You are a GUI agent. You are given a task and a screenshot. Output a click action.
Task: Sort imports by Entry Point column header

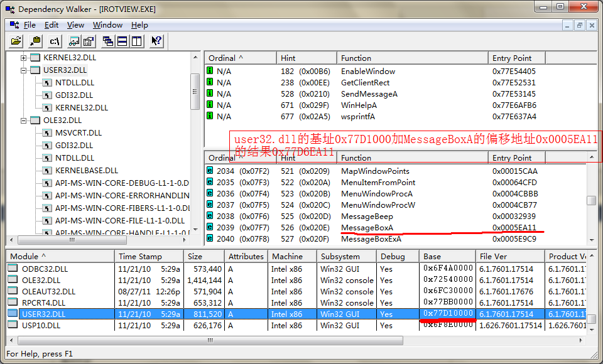click(x=516, y=58)
